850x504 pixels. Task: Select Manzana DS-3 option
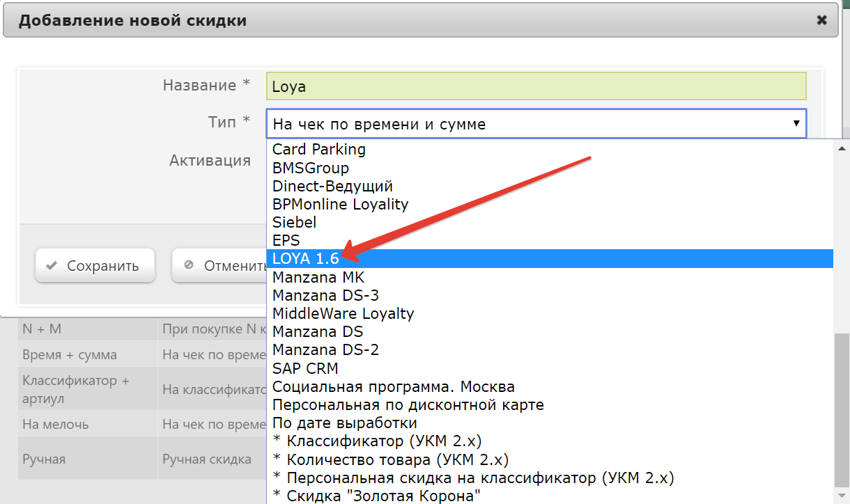click(x=550, y=294)
